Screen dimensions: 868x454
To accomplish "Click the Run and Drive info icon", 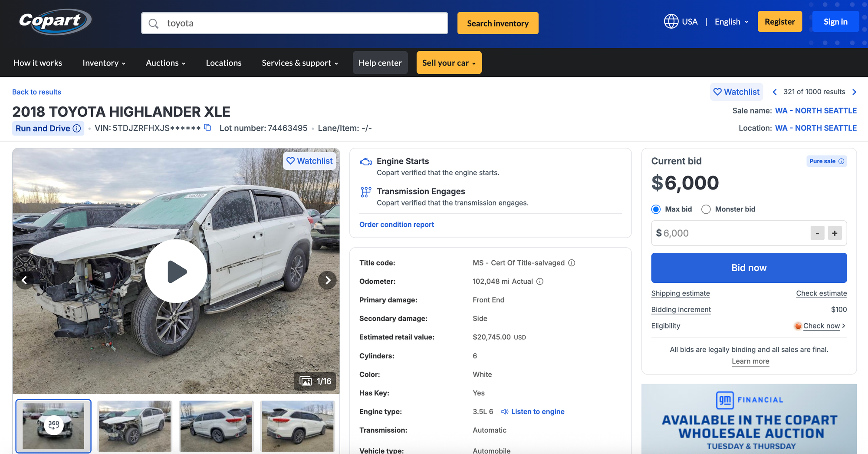I will coord(77,128).
